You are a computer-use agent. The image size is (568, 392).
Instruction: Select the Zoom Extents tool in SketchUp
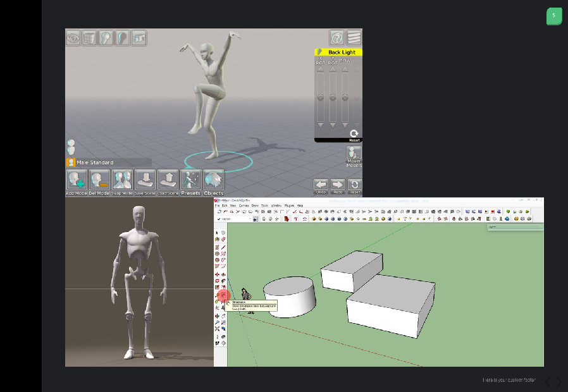pyautogui.click(x=217, y=329)
